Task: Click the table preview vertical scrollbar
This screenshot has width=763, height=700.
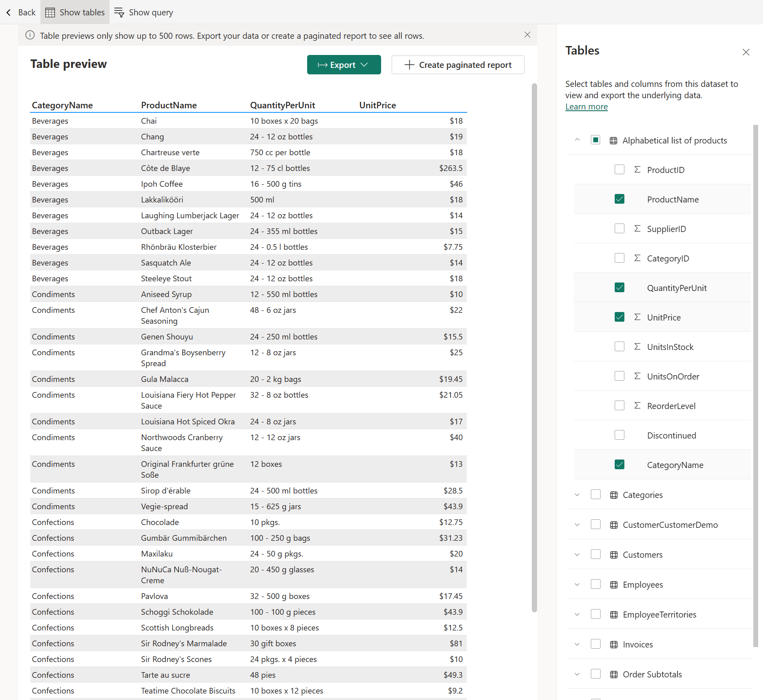Action: point(534,348)
